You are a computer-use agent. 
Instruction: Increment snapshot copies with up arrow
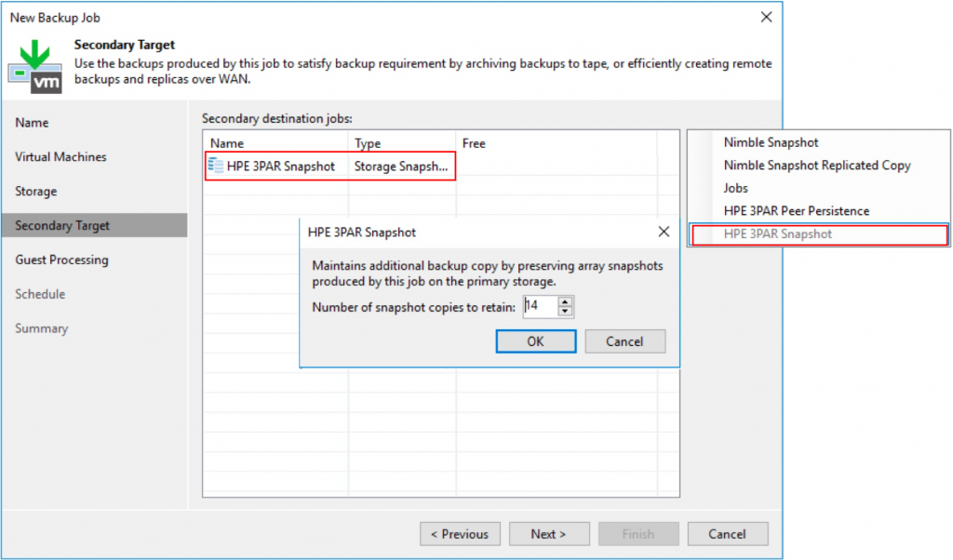[x=563, y=303]
